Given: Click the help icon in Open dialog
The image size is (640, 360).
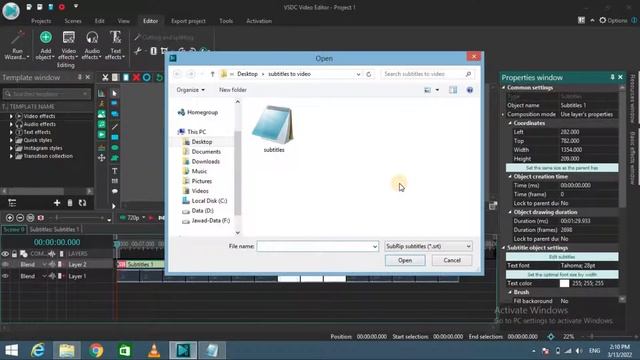Looking at the screenshot, I should tap(470, 90).
